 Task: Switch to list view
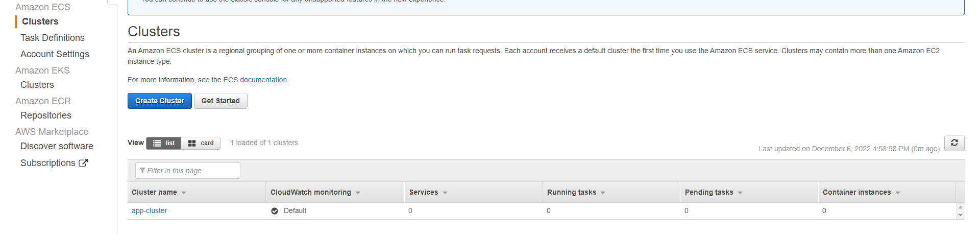pyautogui.click(x=164, y=143)
